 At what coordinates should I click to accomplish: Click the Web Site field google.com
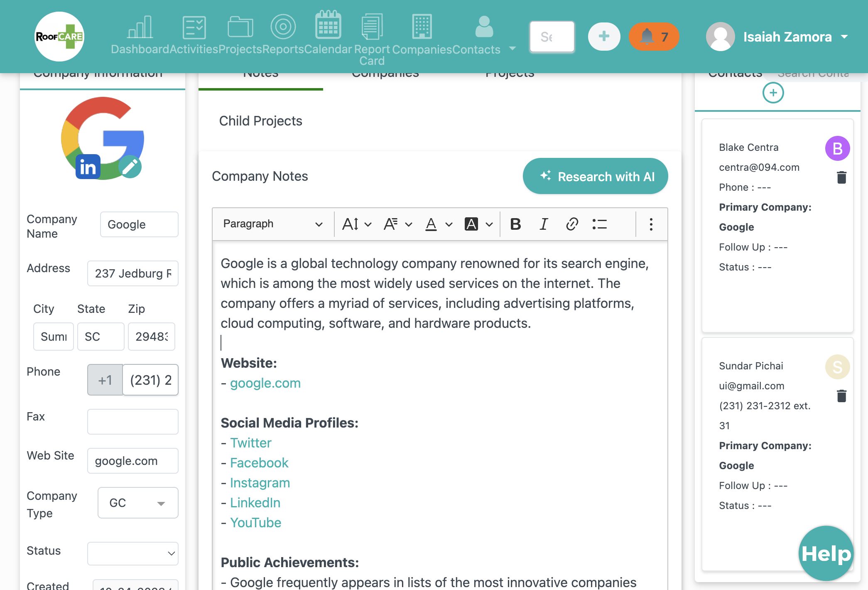coord(133,461)
